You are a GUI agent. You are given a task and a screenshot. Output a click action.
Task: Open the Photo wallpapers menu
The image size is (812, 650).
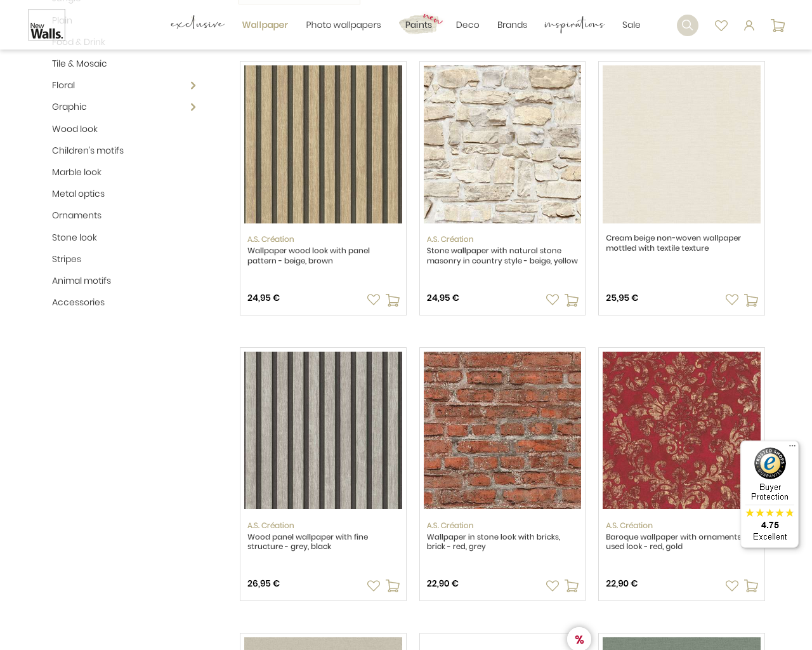(343, 25)
